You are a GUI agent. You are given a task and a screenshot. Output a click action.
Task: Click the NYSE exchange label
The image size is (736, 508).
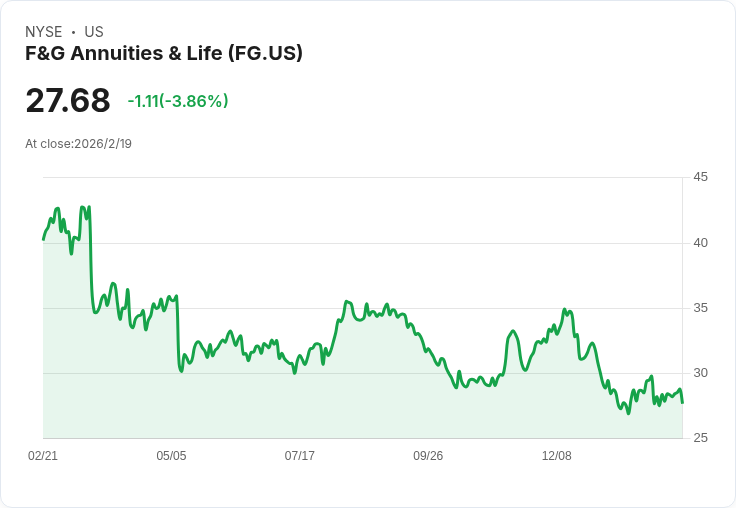pos(44,32)
